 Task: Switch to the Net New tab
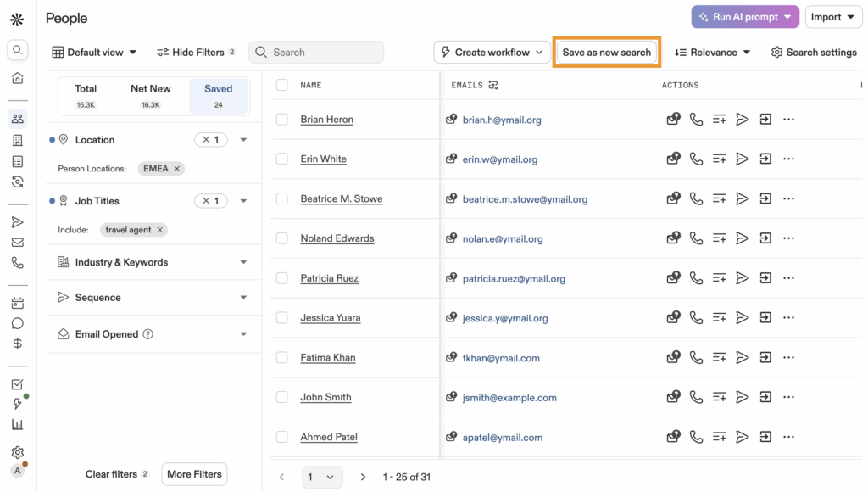(150, 96)
